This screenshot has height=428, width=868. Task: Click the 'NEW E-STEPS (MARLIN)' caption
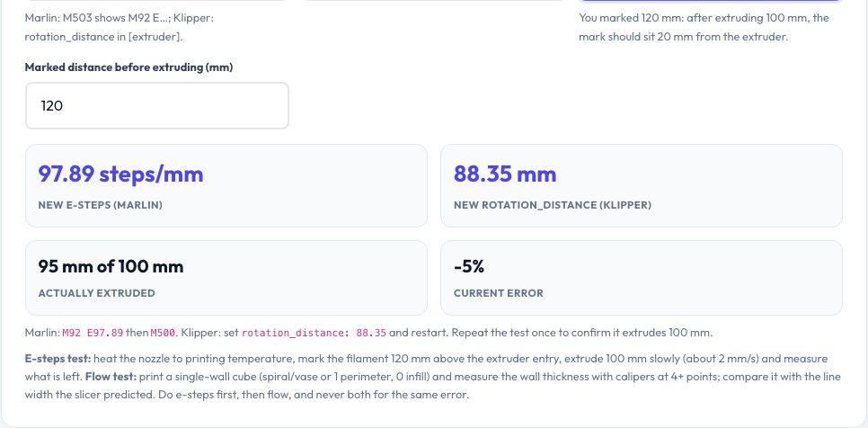coord(101,205)
